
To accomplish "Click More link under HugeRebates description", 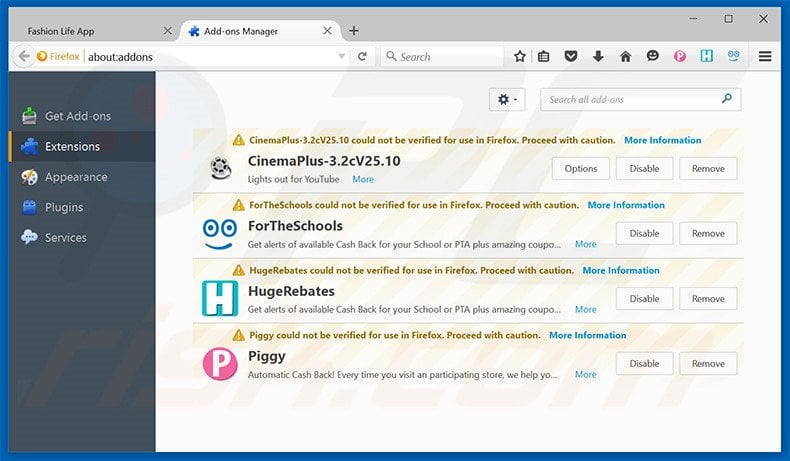I will pyautogui.click(x=585, y=309).
